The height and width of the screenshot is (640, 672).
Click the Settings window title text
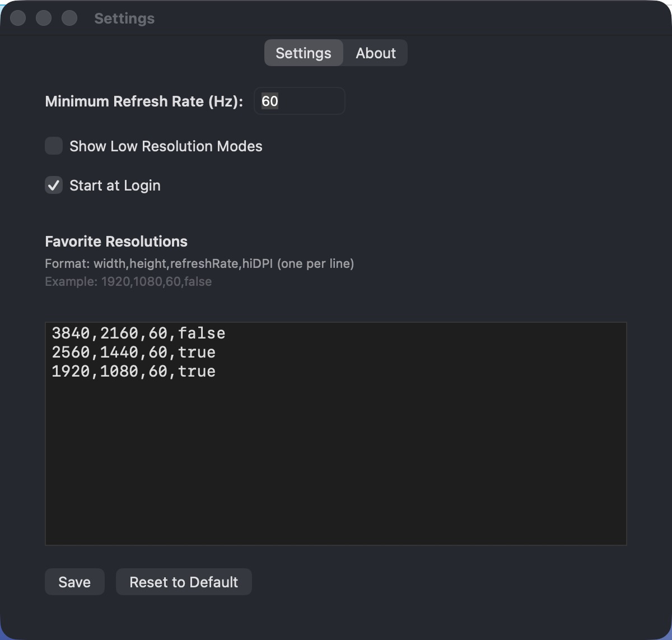(124, 18)
